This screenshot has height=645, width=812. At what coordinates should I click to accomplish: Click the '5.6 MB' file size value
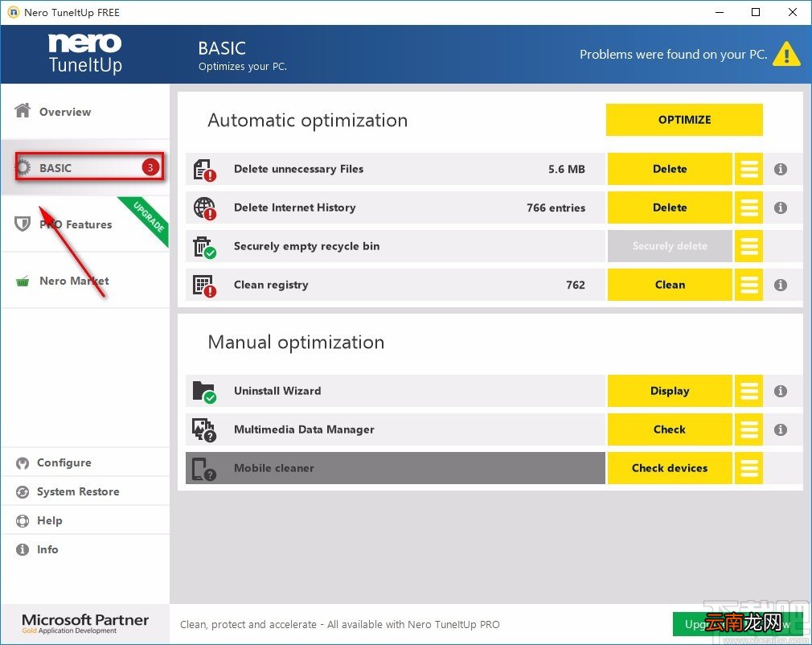click(567, 169)
